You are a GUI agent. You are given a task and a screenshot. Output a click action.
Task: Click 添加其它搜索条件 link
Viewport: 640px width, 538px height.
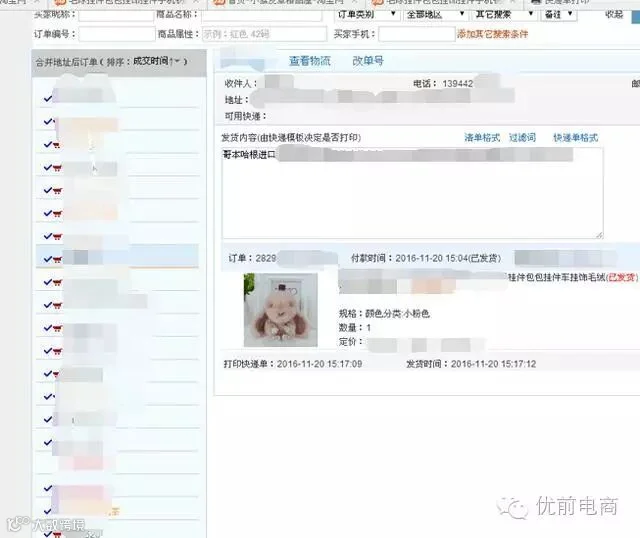pyautogui.click(x=492, y=34)
